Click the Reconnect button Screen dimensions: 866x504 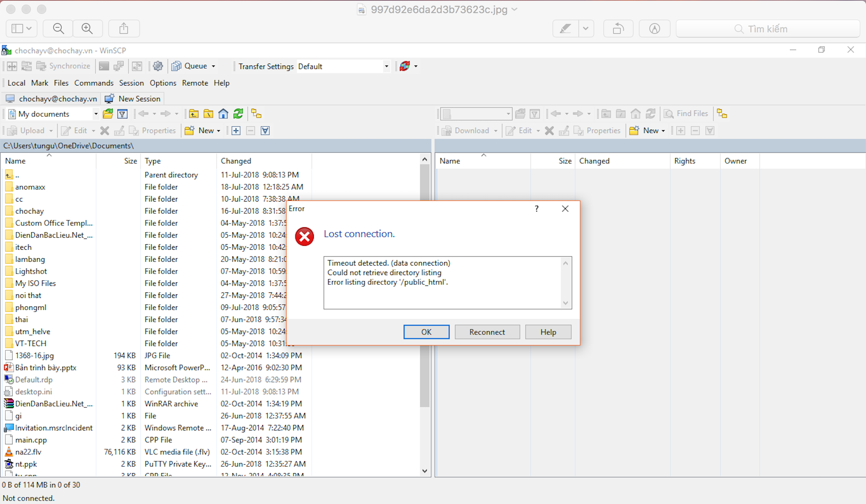coord(487,332)
